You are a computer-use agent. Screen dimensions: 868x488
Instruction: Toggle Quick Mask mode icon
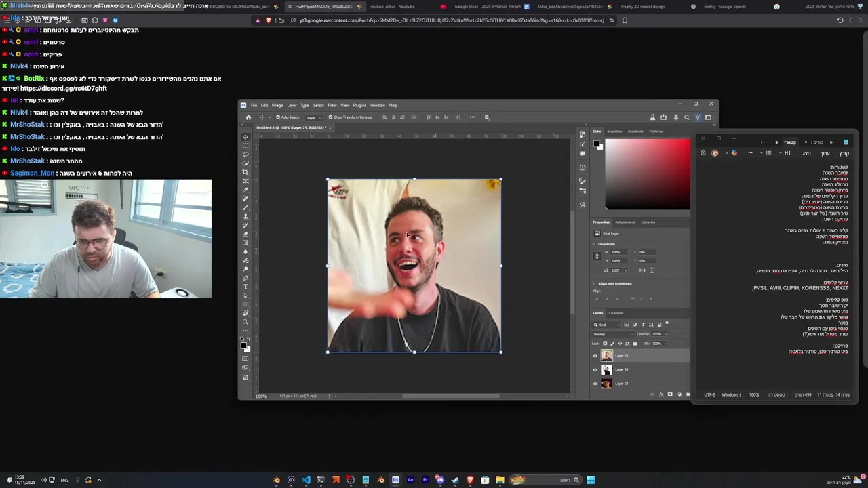click(x=245, y=359)
